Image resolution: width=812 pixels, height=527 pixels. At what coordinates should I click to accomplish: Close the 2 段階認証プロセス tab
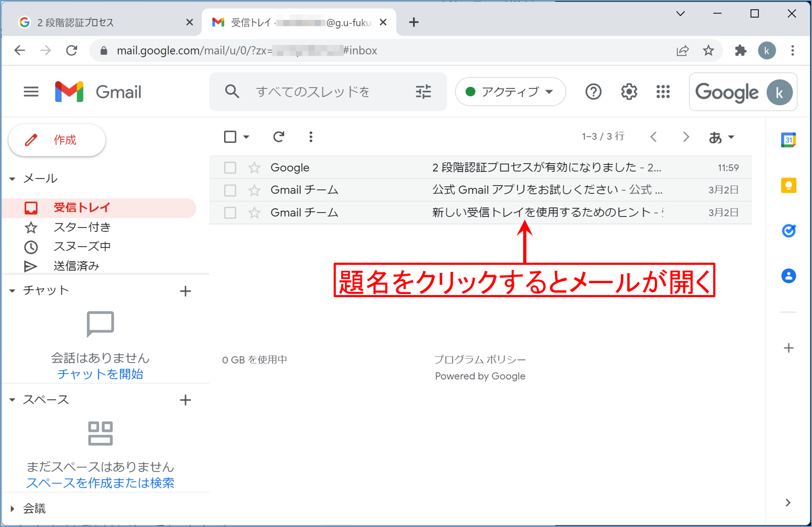point(190,22)
